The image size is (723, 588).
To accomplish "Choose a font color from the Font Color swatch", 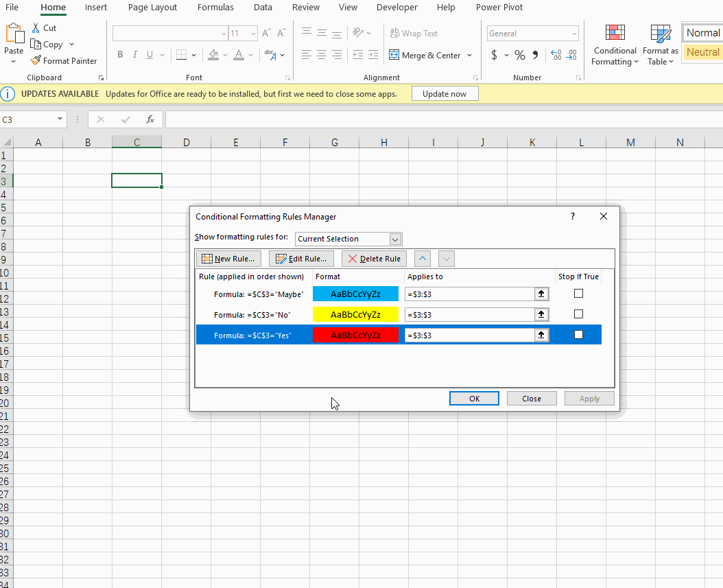I will (238, 55).
